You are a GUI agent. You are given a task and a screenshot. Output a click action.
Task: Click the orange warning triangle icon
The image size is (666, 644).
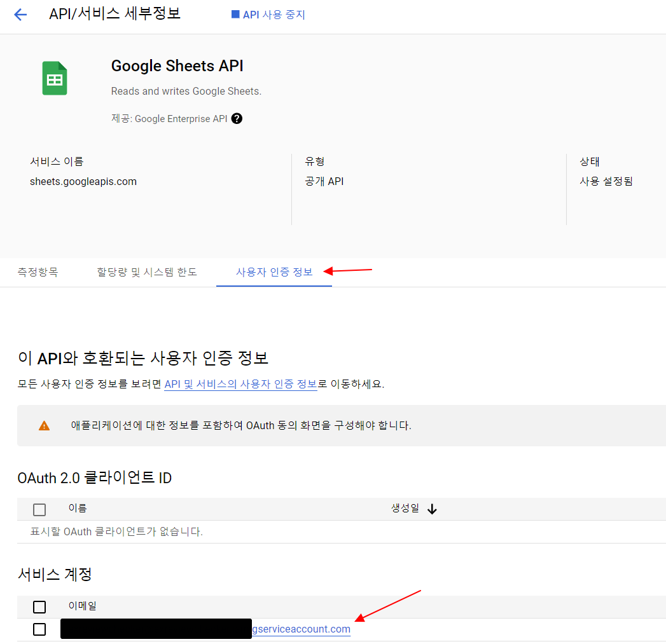[x=44, y=425]
